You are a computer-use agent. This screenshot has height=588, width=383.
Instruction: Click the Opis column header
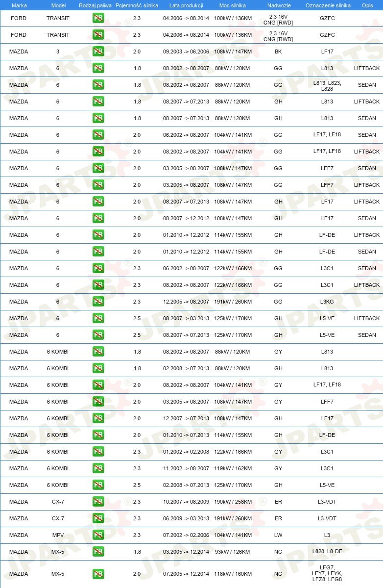pyautogui.click(x=367, y=5)
